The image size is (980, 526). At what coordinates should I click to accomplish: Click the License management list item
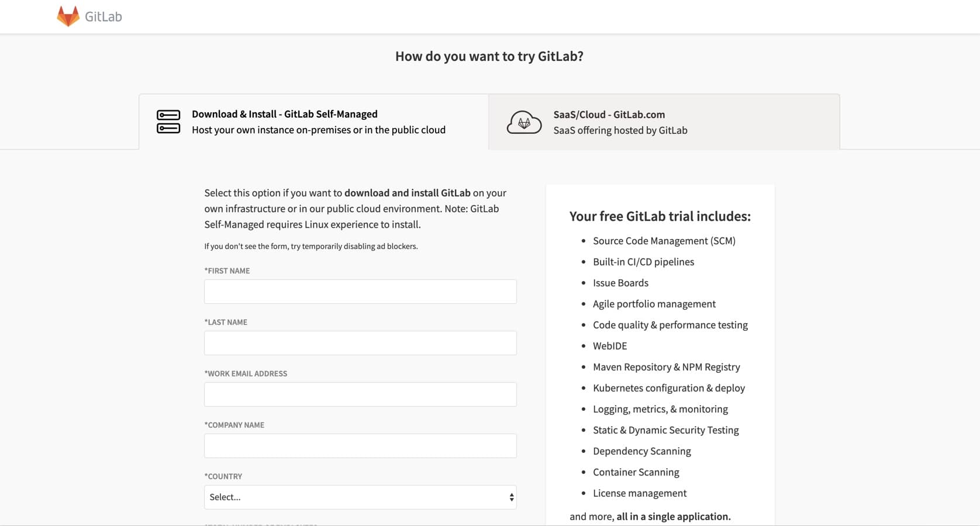pyautogui.click(x=640, y=493)
